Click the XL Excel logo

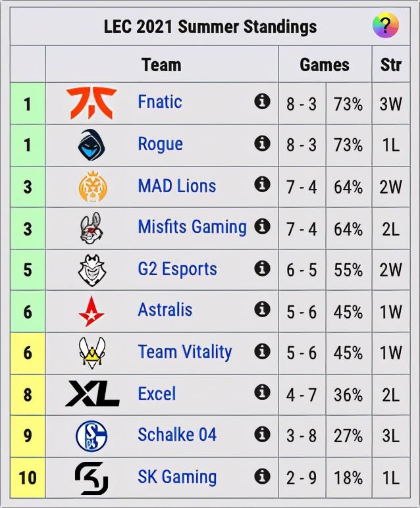pyautogui.click(x=92, y=394)
